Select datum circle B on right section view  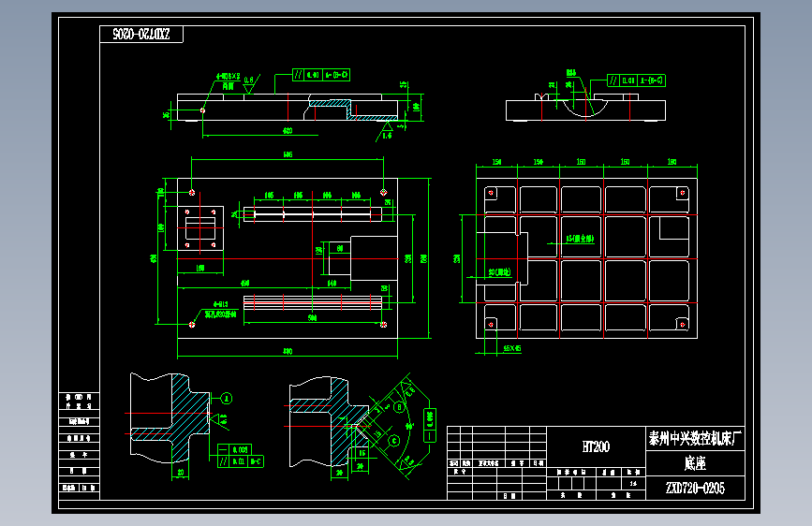click(x=399, y=407)
